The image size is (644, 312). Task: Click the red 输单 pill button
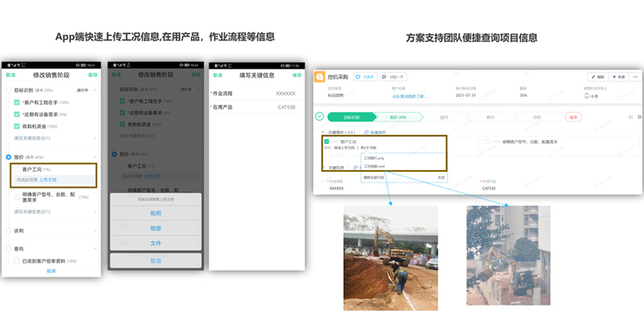click(x=574, y=117)
